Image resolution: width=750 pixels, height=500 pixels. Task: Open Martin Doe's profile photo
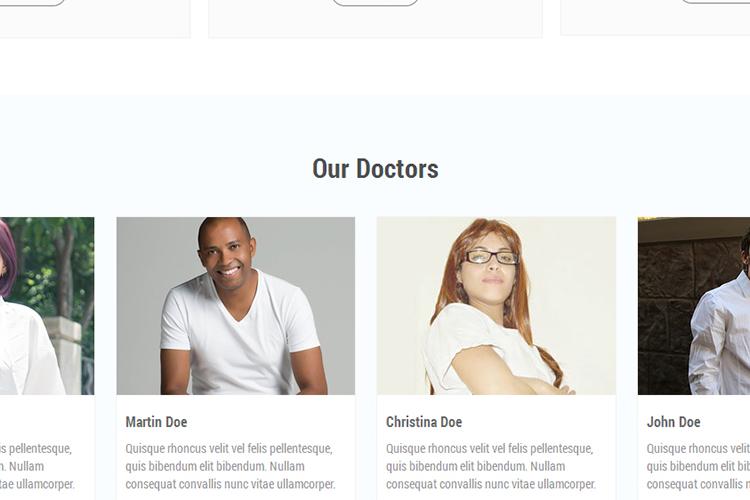coord(236,306)
